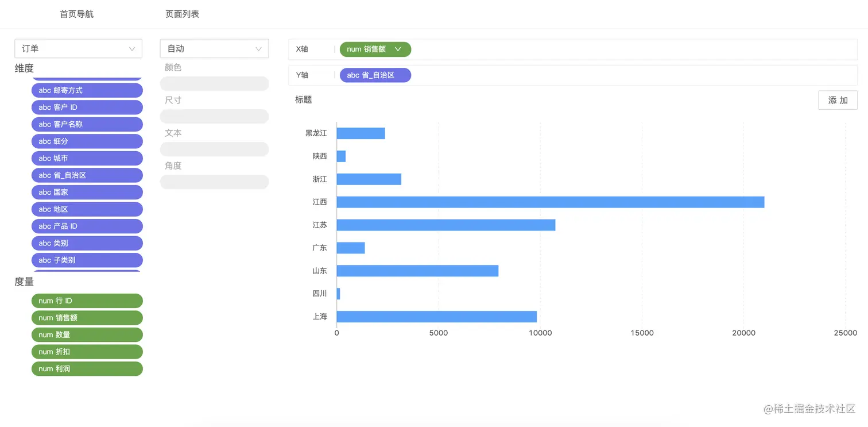
Task: Select the 产品 ID dimension field
Action: tap(87, 226)
